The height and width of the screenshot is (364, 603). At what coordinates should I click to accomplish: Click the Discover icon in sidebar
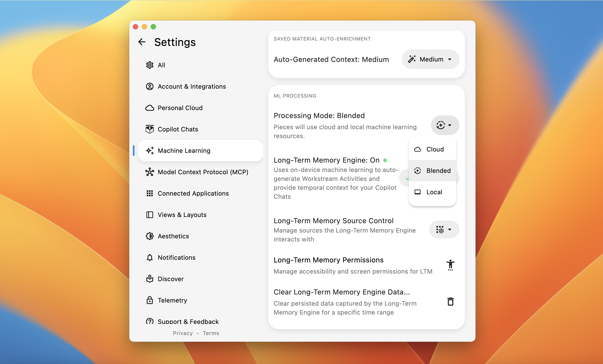150,279
